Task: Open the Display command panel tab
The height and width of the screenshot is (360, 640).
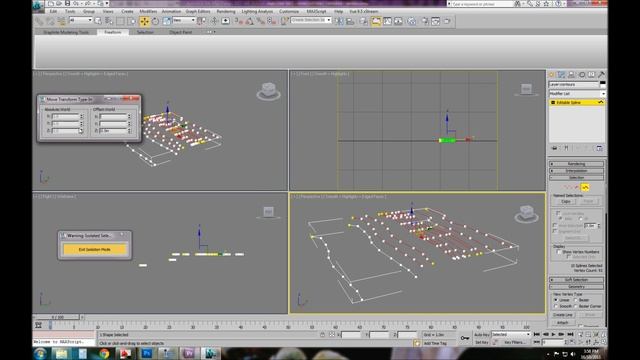Action: 591,75
